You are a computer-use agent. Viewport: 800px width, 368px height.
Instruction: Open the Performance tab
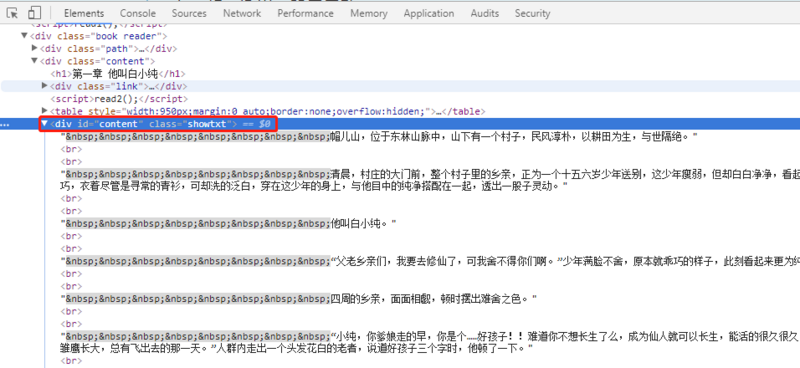point(305,13)
